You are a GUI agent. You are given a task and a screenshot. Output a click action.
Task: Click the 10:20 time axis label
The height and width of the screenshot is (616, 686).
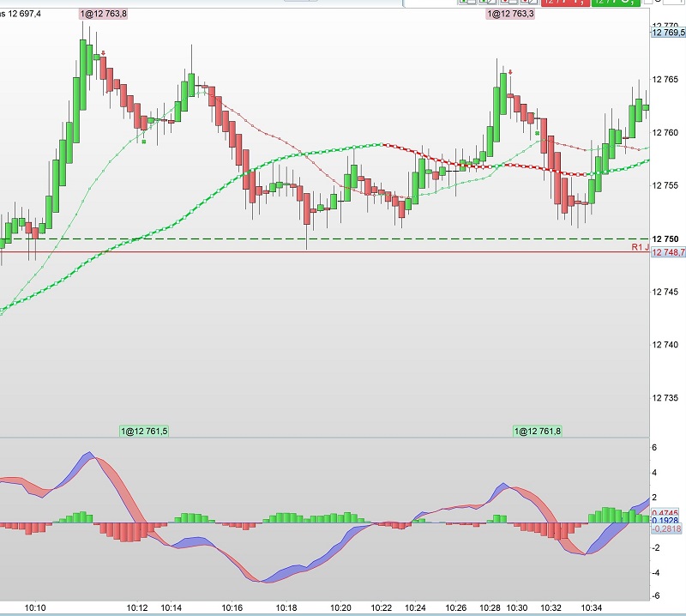[x=340, y=607]
